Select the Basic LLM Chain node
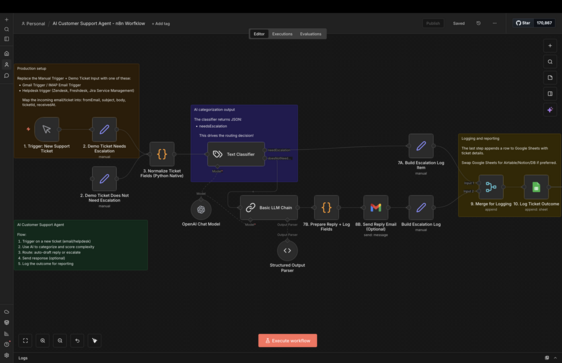Viewport: 562px width, 363px height. (x=269, y=207)
